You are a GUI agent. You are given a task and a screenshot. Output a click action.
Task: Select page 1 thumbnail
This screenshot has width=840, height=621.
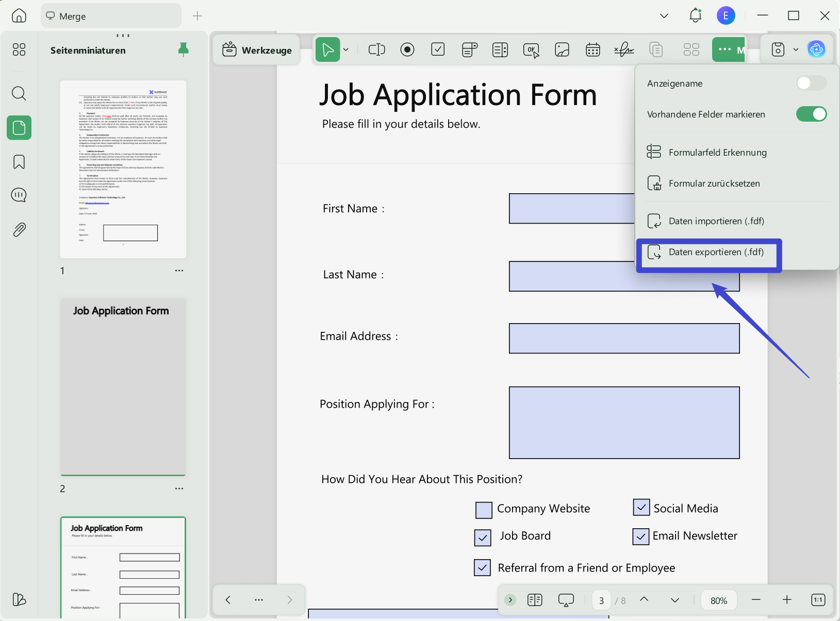(x=123, y=169)
